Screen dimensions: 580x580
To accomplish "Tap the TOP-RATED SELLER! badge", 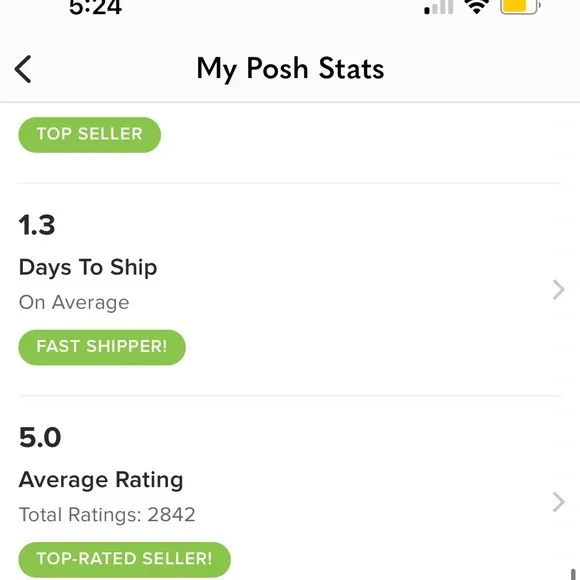I will click(124, 559).
